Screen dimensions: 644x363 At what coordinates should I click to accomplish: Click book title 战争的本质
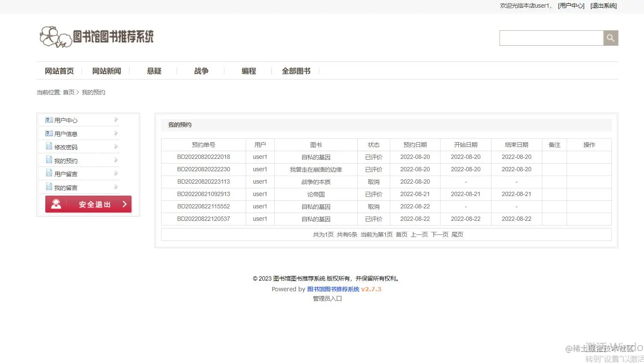tap(316, 182)
